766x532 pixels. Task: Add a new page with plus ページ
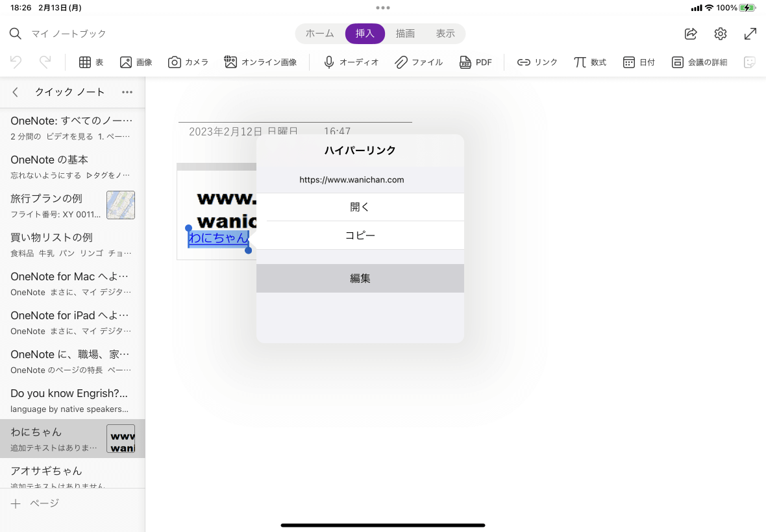pos(34,503)
